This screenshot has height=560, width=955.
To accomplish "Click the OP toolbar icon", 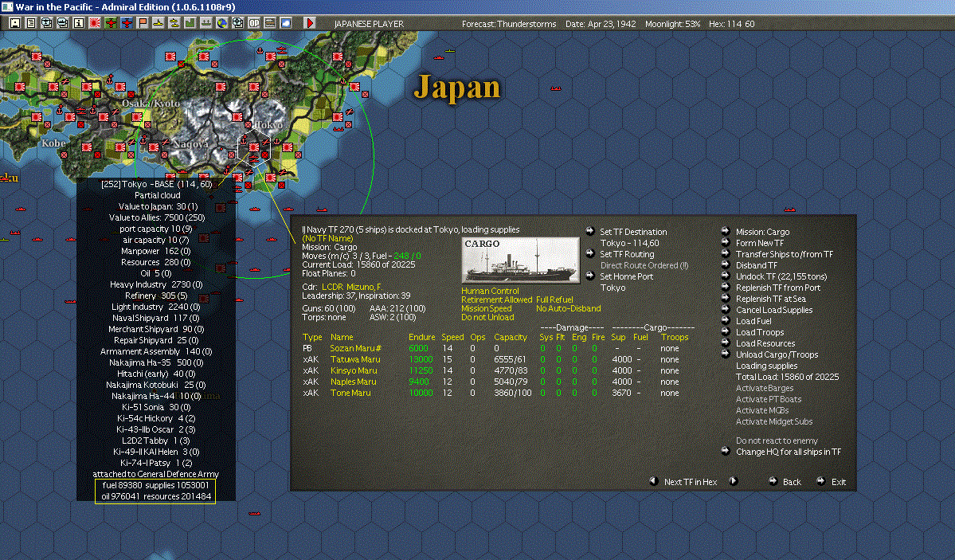I will 254,23.
